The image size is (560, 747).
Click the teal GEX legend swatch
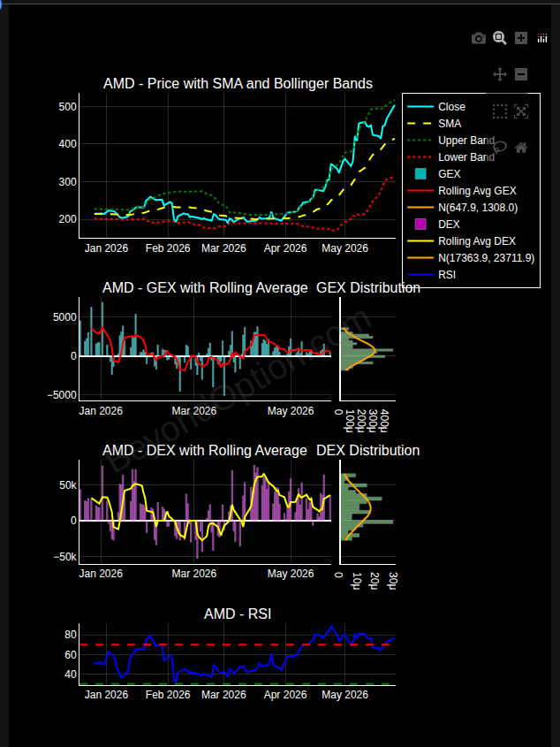click(x=420, y=174)
